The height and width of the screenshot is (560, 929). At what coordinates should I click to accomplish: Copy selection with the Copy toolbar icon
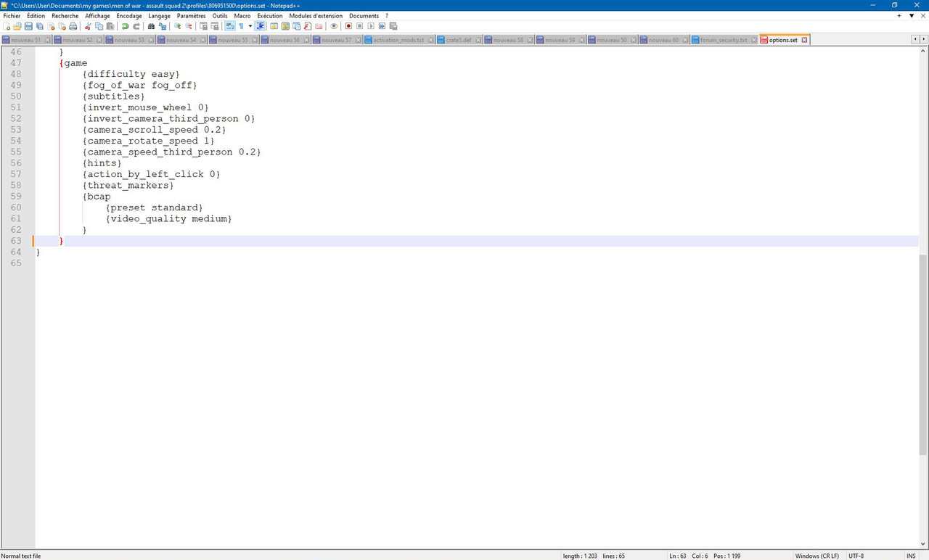click(99, 26)
